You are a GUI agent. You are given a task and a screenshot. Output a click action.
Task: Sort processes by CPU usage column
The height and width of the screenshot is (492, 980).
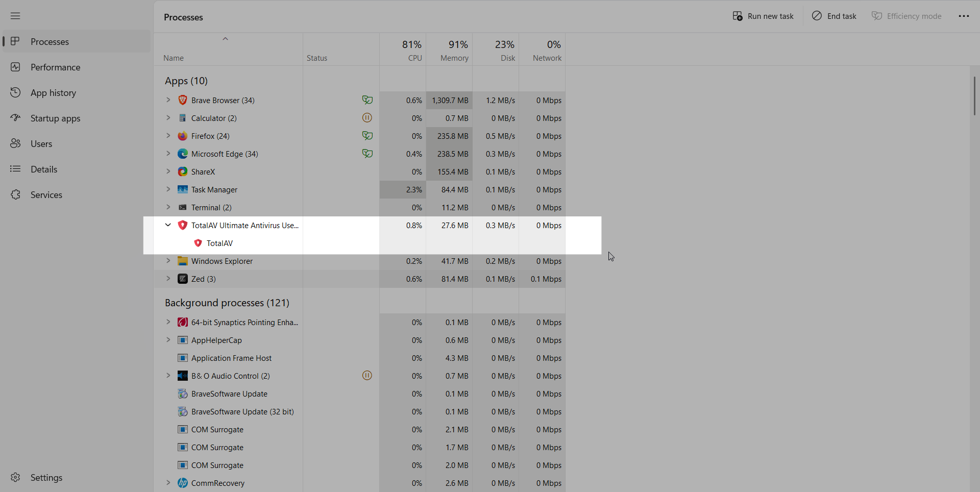pos(403,50)
